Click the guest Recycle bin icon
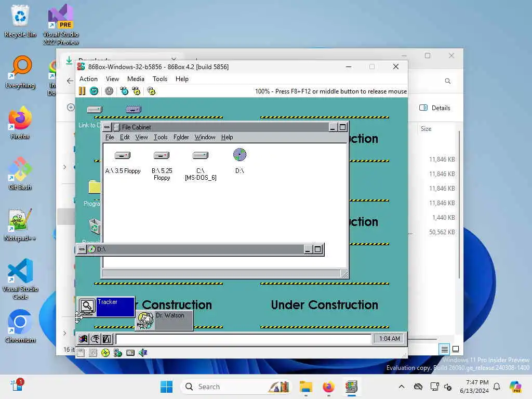Viewport: 532px width, 399px height. pyautogui.click(x=95, y=227)
